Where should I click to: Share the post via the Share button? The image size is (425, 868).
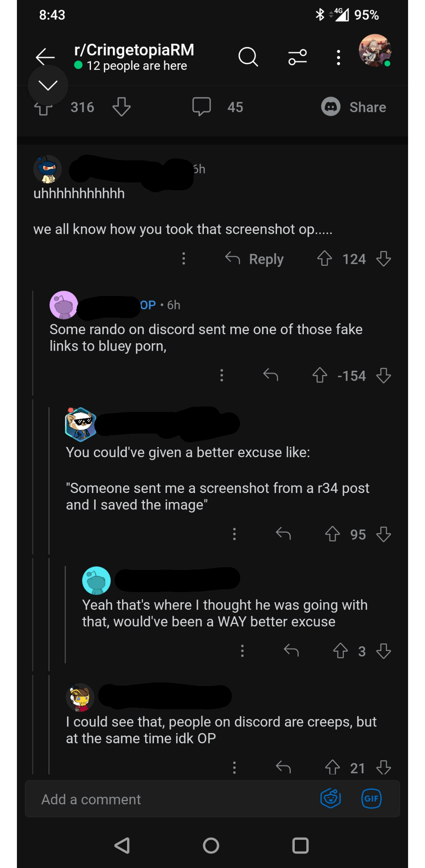(353, 107)
